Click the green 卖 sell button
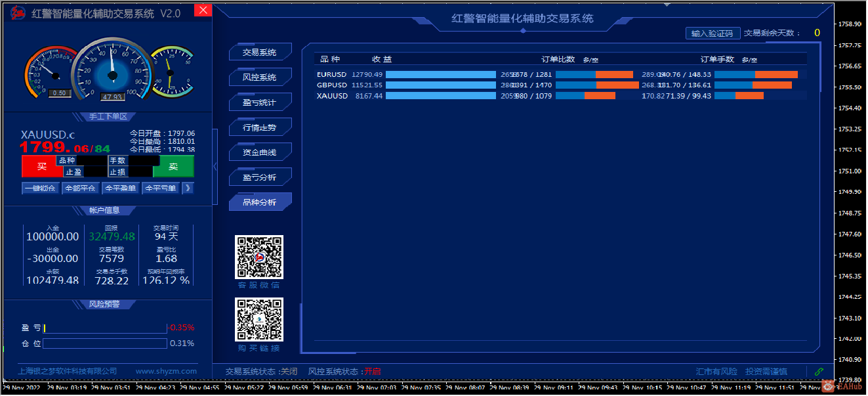Viewport: 868px width, 396px height. click(173, 166)
